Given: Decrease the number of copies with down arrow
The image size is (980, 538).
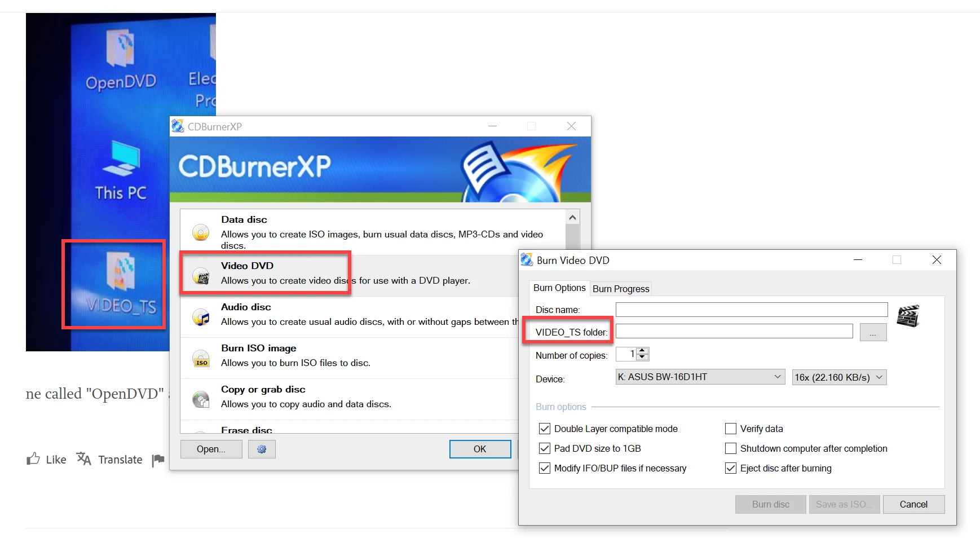Looking at the screenshot, I should 642,357.
